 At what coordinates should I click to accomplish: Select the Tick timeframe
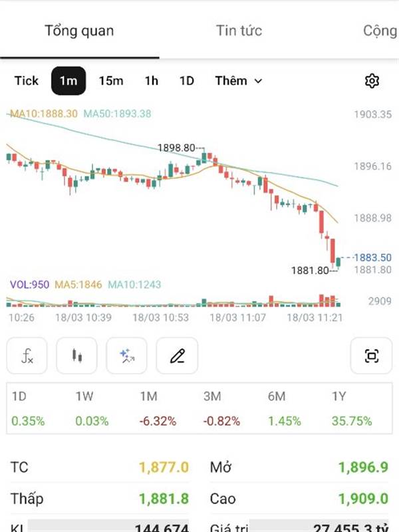point(27,81)
